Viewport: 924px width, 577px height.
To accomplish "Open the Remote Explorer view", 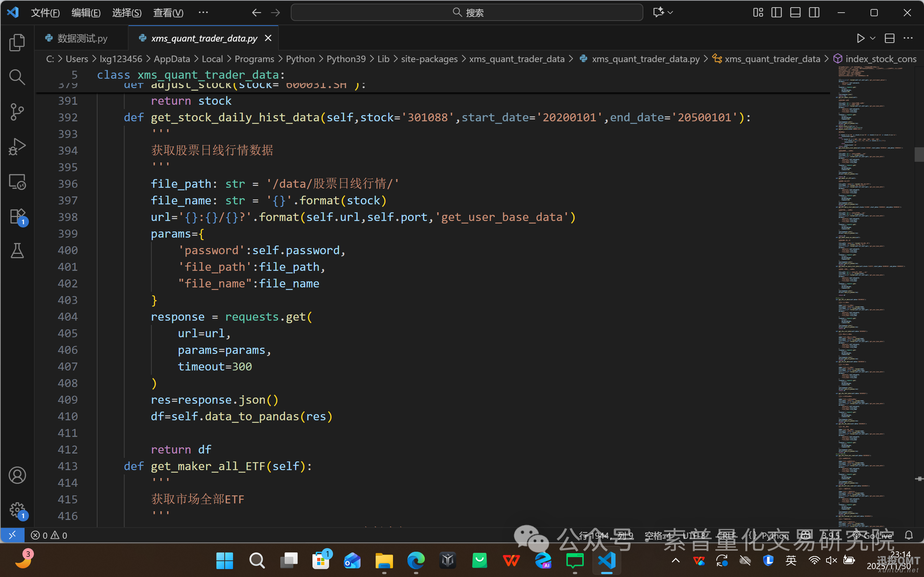I will coord(17,182).
